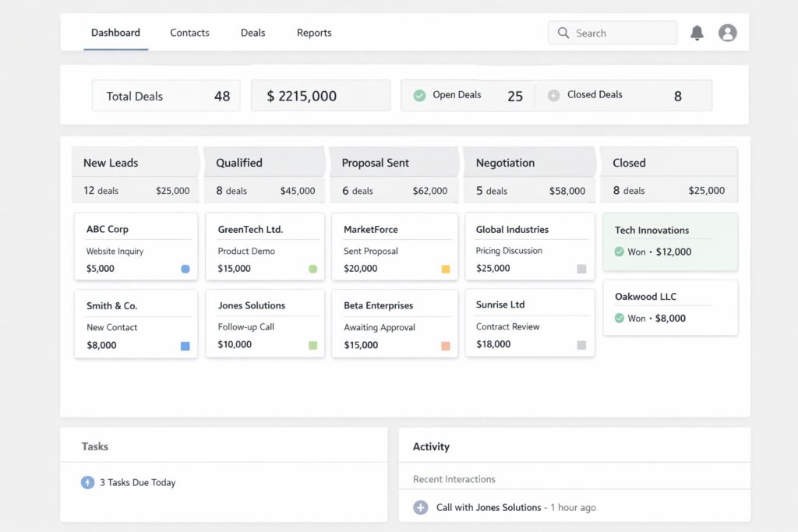Screen dimensions: 798x532
Task: Click the Follow-up Call text on Jones Solutions
Action: click(x=245, y=326)
